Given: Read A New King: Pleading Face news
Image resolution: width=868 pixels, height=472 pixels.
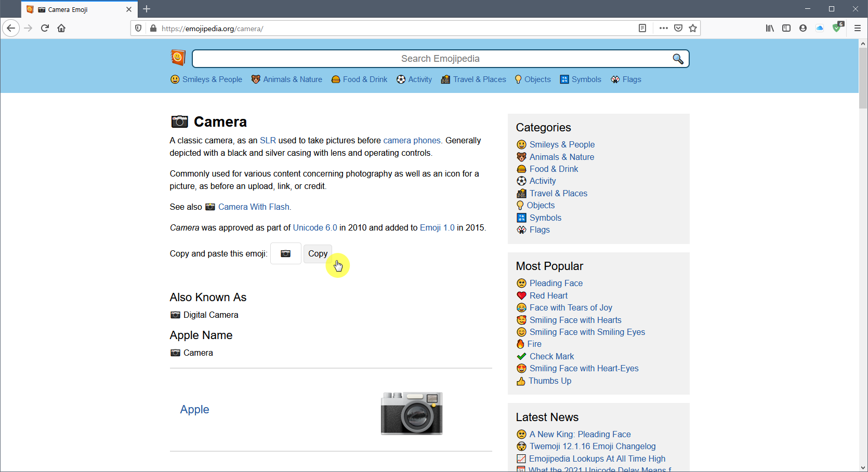Looking at the screenshot, I should (580, 434).
